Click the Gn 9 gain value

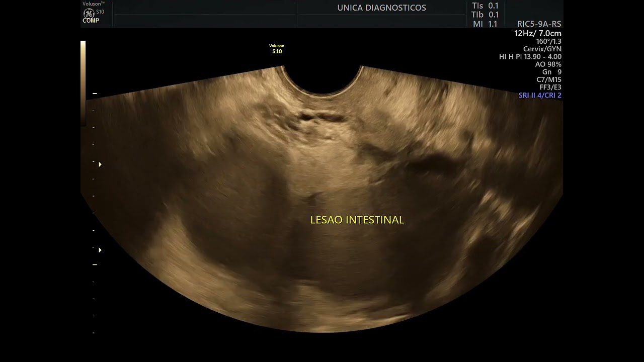click(551, 72)
